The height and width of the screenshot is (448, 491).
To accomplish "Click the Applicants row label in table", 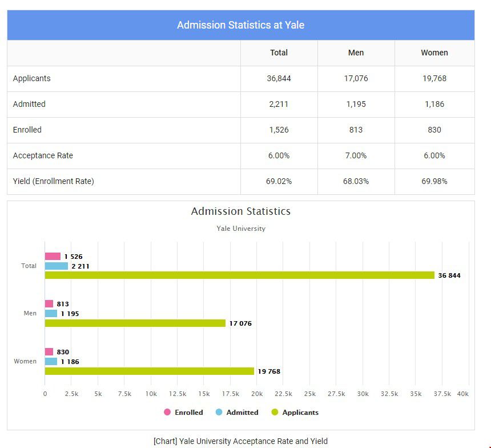I will pyautogui.click(x=31, y=78).
